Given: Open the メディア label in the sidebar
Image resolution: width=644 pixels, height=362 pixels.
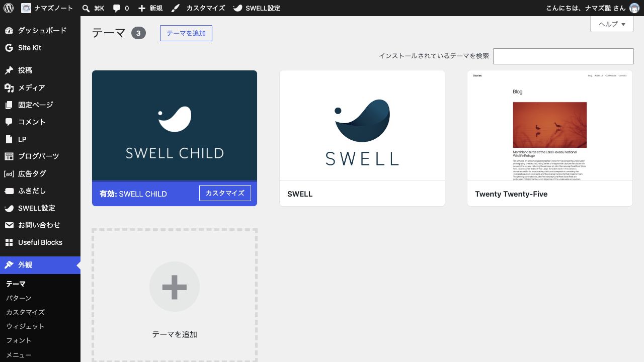Looking at the screenshot, I should [32, 87].
